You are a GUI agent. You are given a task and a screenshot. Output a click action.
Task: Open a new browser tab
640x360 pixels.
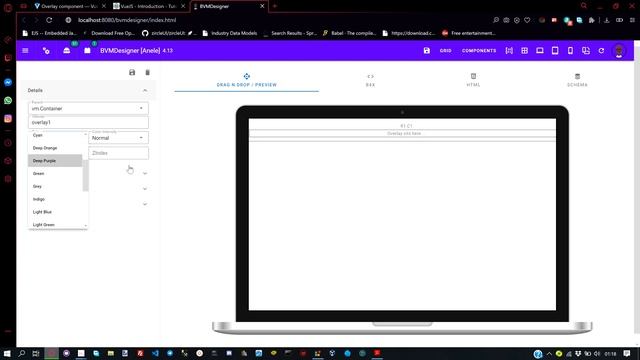[x=275, y=6]
